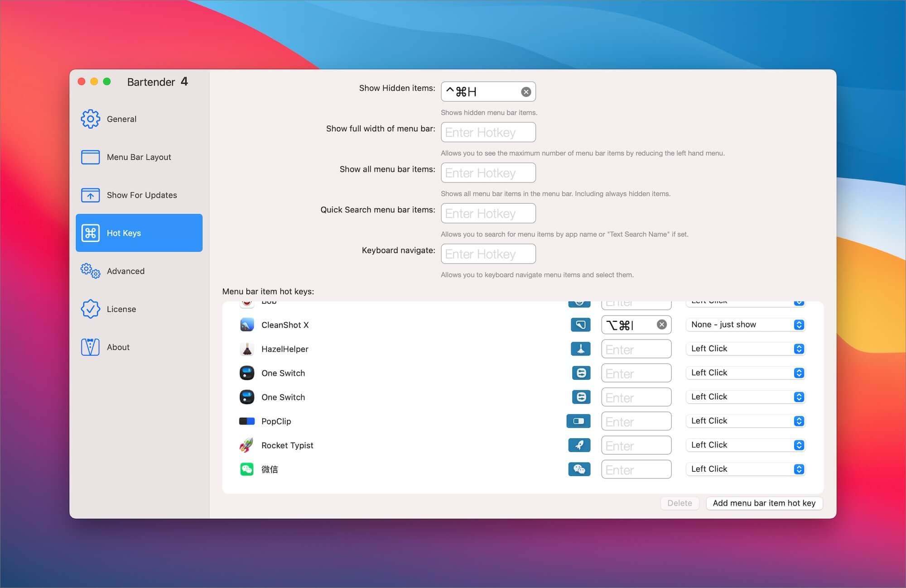
Task: Select the 微信 row name
Action: 270,469
